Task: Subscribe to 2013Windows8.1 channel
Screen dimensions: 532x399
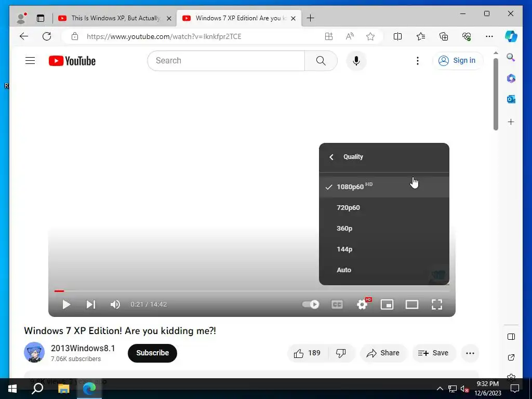Action: coord(152,353)
